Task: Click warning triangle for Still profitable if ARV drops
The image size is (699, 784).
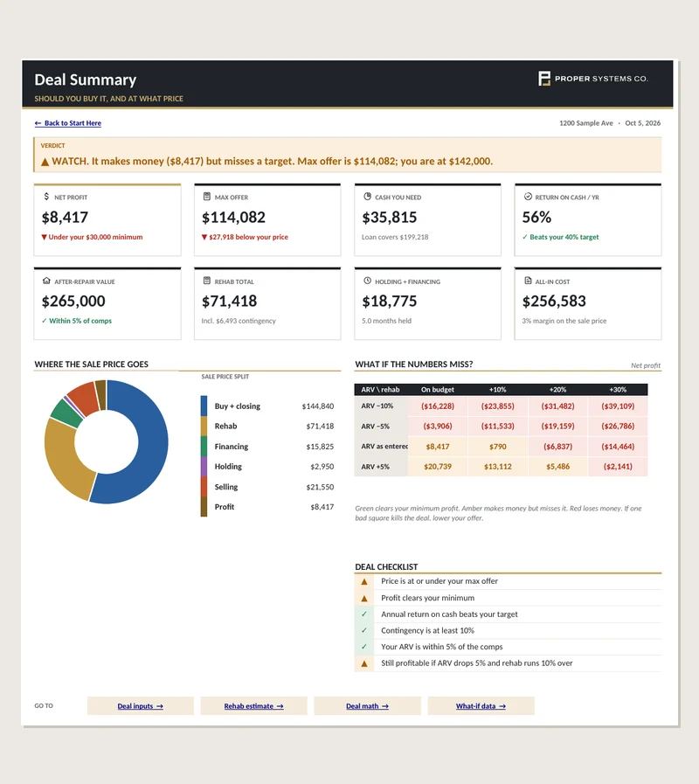Action: (x=364, y=663)
